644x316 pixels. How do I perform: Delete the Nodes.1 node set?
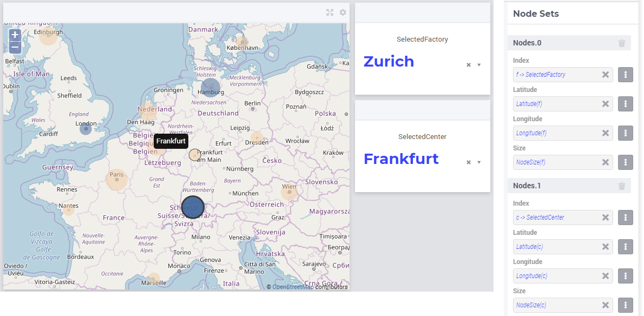pyautogui.click(x=622, y=186)
